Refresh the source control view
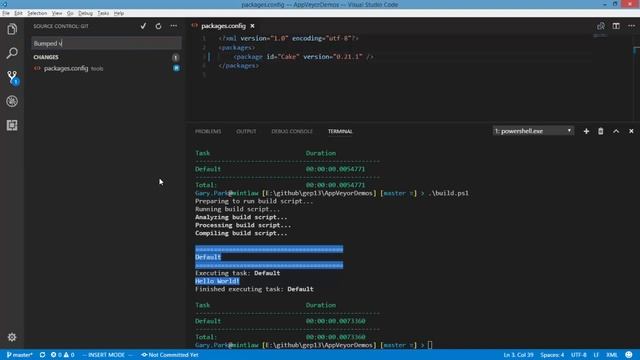This screenshot has width=640, height=360. click(x=158, y=26)
